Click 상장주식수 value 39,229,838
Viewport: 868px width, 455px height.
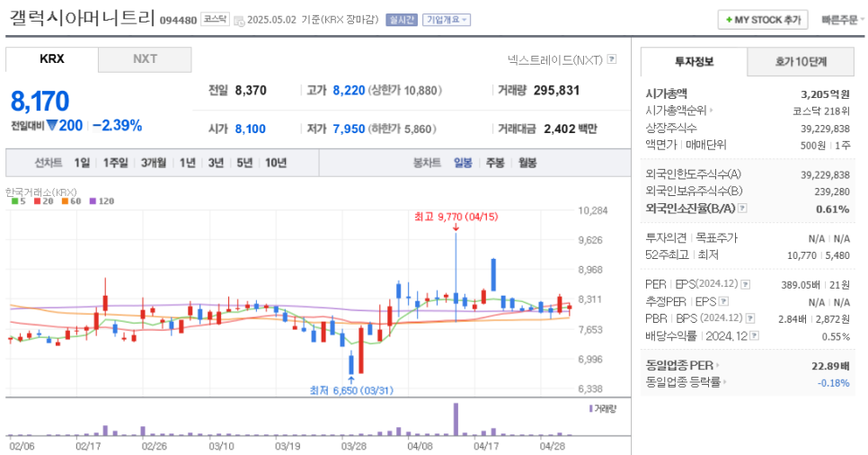pos(826,129)
